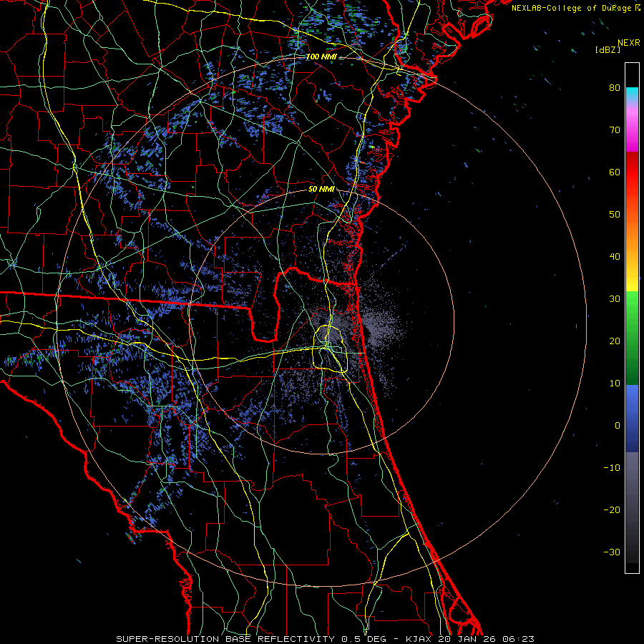This screenshot has width=644, height=644.
Task: Click the 70 dBZ scale value
Action: 615,130
